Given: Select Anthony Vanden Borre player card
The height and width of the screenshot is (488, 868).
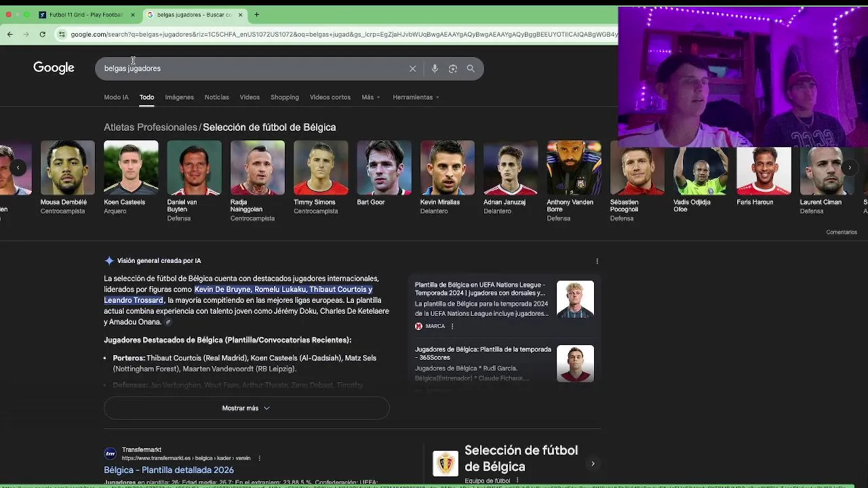Looking at the screenshot, I should coord(574,181).
